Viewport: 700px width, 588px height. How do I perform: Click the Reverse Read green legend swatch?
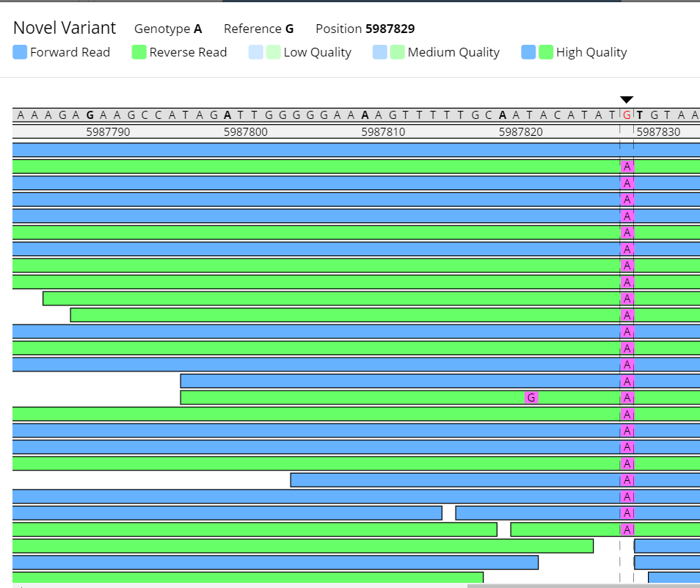139,52
